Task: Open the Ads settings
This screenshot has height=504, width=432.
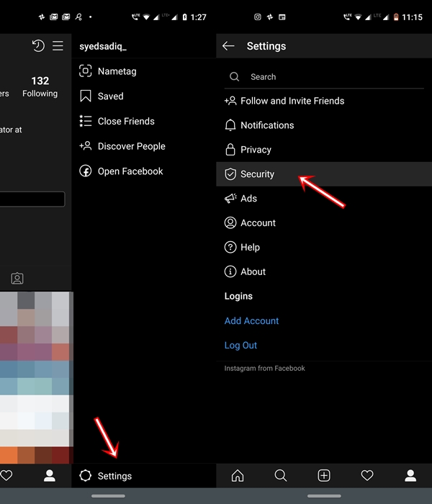Action: click(324, 198)
